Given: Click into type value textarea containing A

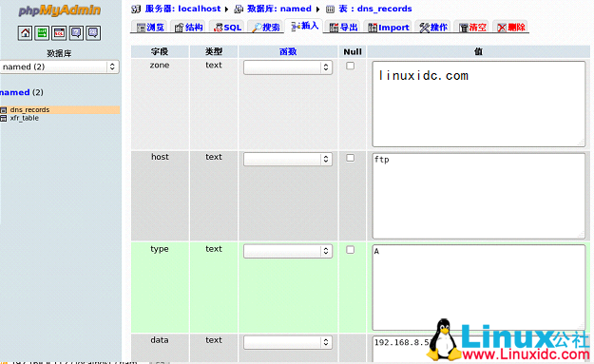Looking at the screenshot, I should (479, 288).
